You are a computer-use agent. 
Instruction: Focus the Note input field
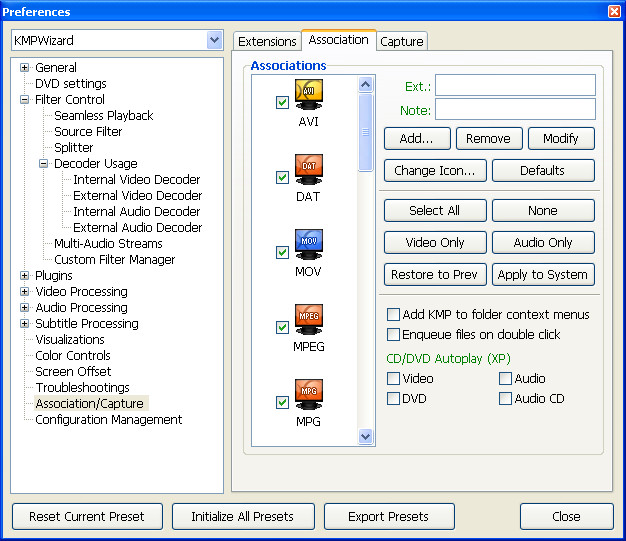515,109
